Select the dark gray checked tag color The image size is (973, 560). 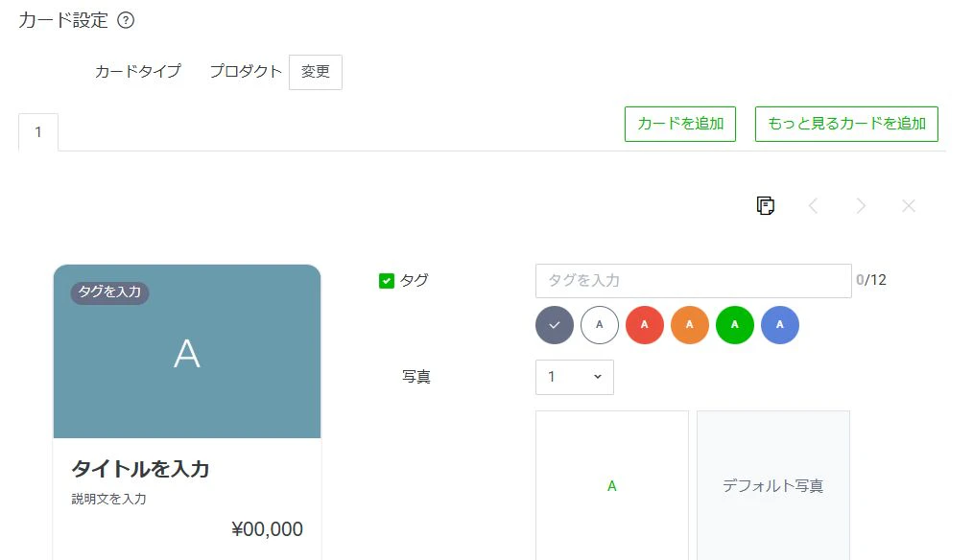point(555,325)
